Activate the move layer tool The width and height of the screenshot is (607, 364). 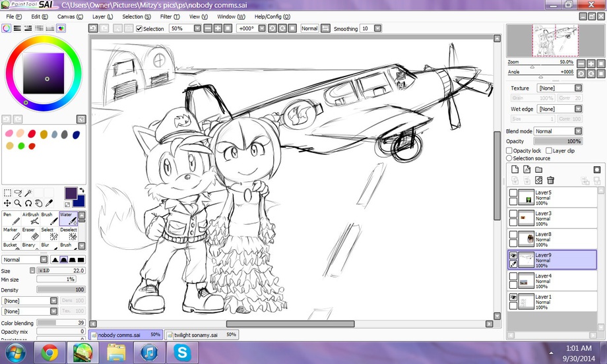click(7, 203)
